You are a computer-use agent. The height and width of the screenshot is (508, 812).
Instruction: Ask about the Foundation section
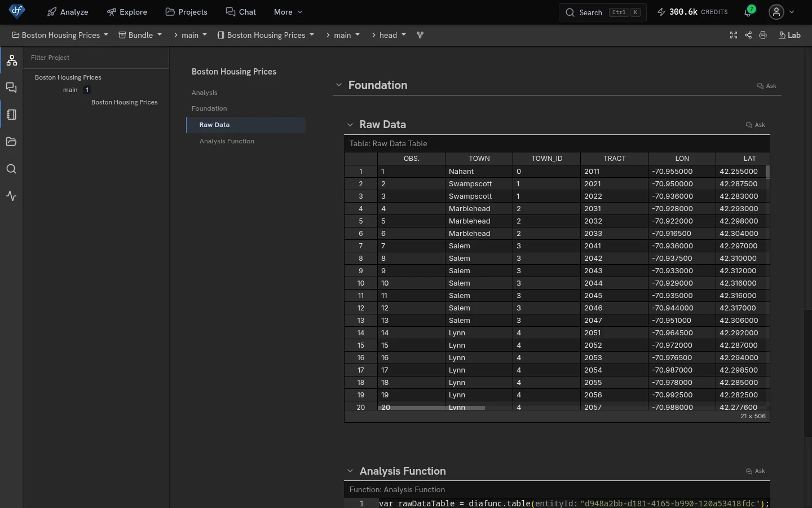pyautogui.click(x=767, y=86)
